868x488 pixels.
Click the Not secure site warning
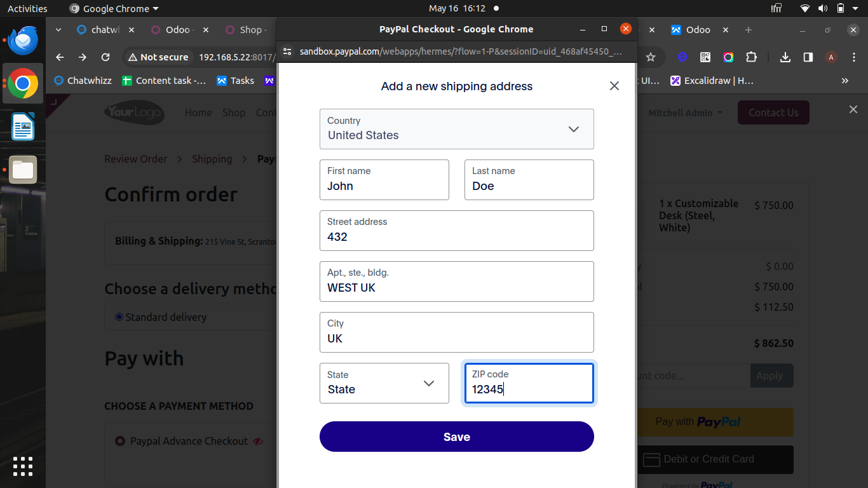pyautogui.click(x=158, y=57)
